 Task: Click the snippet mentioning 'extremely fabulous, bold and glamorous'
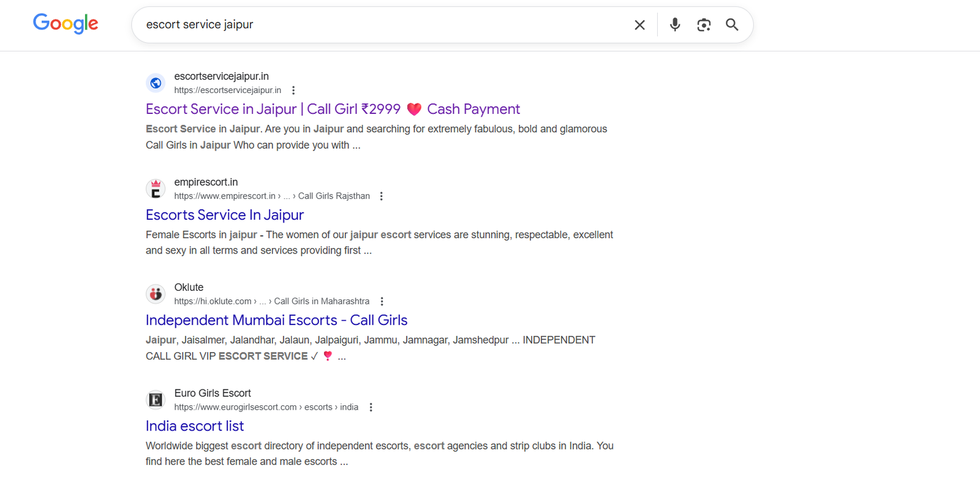click(377, 137)
